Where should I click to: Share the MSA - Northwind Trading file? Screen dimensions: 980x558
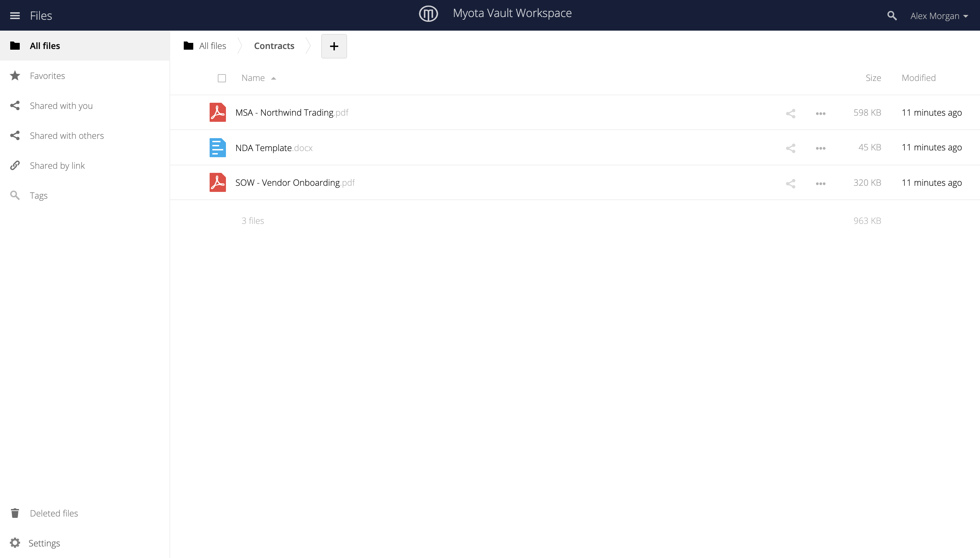click(791, 113)
